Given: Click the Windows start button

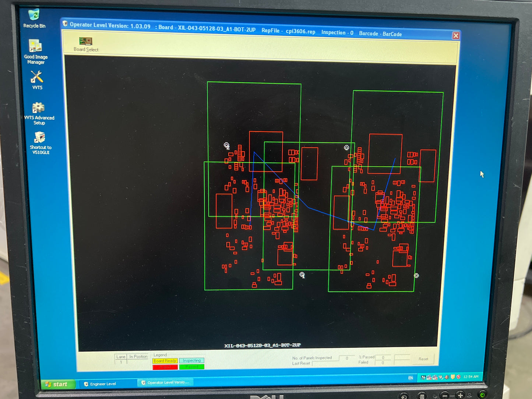Looking at the screenshot, I should click(57, 384).
